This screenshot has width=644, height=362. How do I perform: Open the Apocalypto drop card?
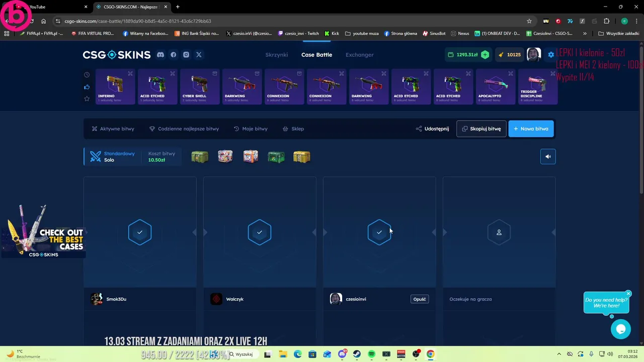pos(495,87)
